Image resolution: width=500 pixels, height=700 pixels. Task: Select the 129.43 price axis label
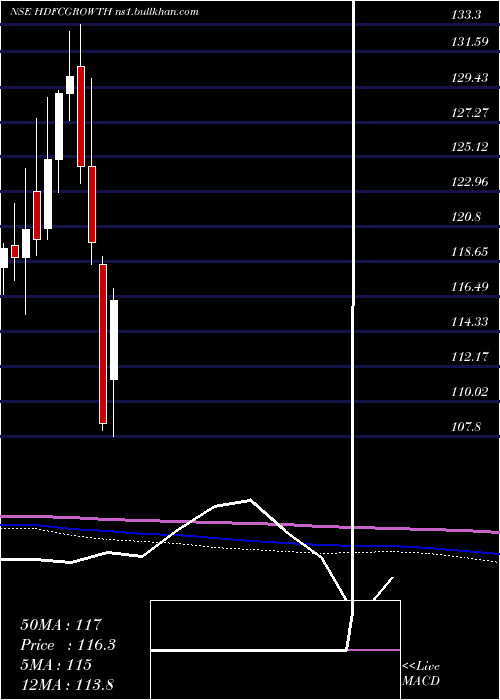point(470,78)
